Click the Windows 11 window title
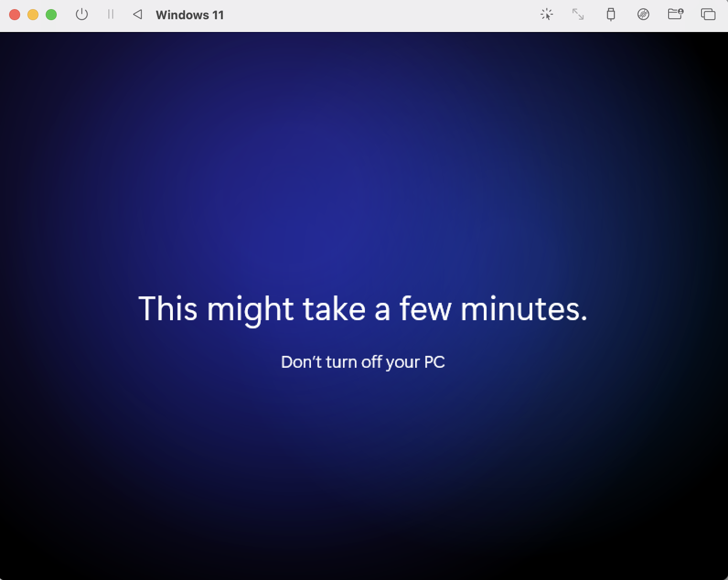 (190, 15)
